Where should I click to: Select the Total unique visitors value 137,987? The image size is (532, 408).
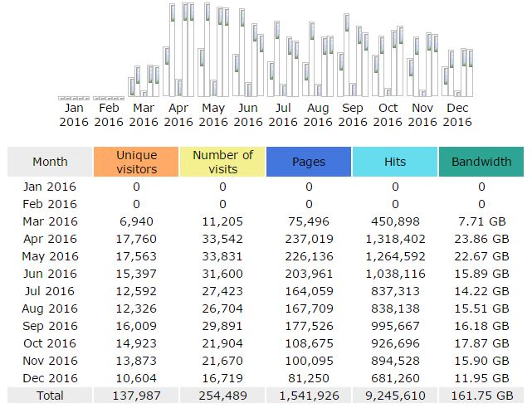tap(136, 396)
